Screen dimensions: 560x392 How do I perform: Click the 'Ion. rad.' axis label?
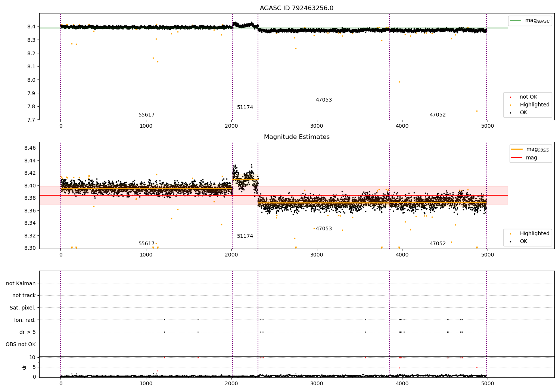point(25,320)
